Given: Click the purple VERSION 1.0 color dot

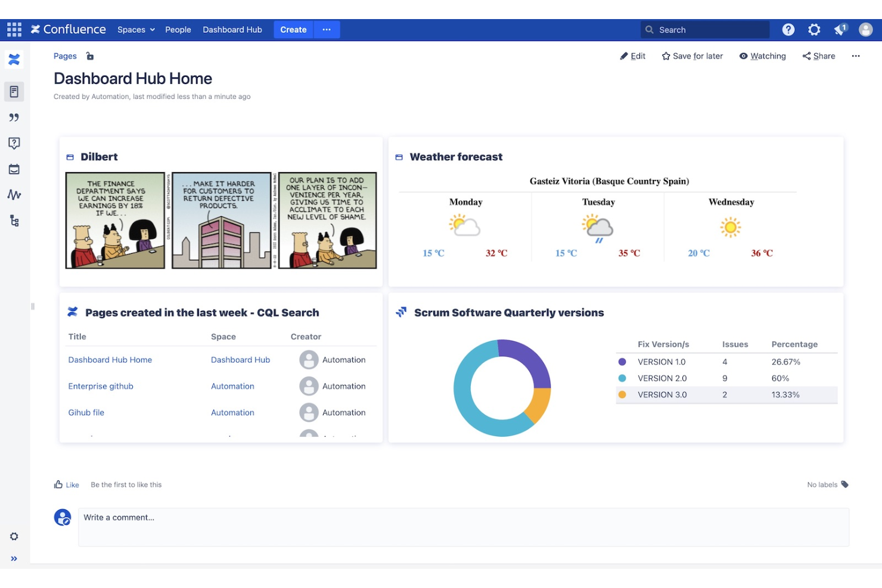Looking at the screenshot, I should coord(622,362).
